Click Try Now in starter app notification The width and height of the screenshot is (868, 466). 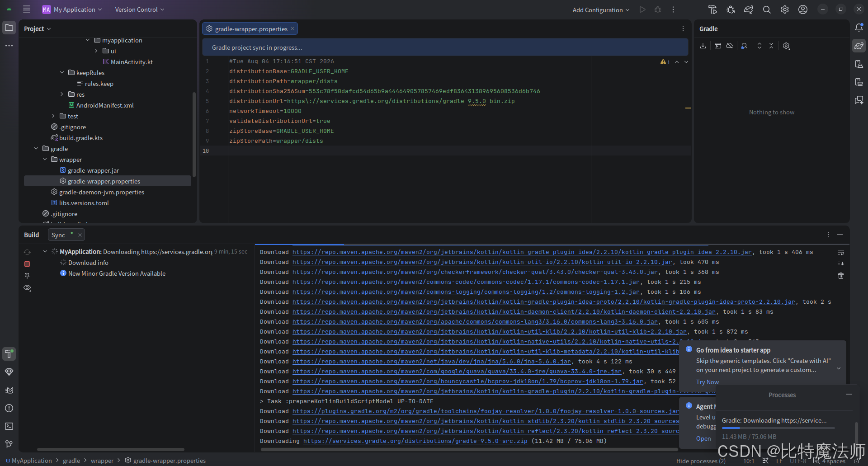pos(708,382)
